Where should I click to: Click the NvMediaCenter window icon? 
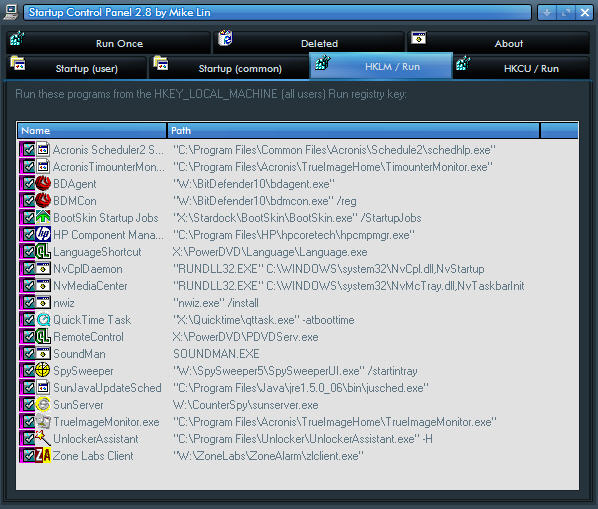[x=43, y=286]
